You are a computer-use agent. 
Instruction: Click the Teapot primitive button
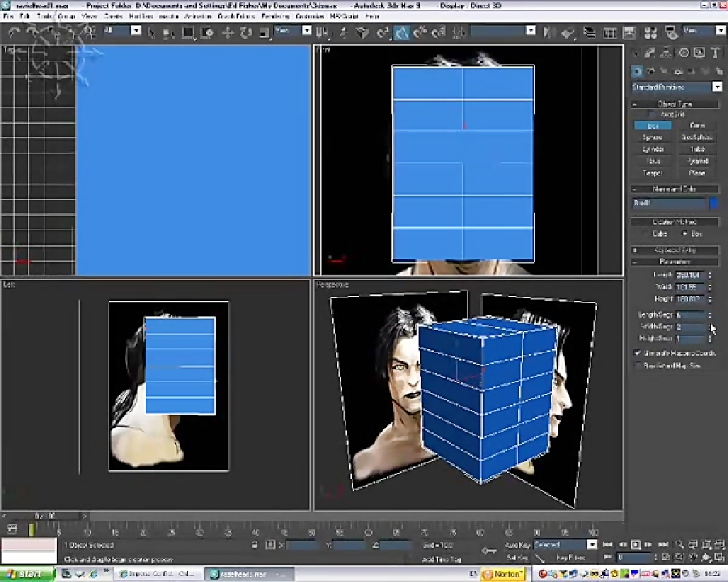(654, 173)
